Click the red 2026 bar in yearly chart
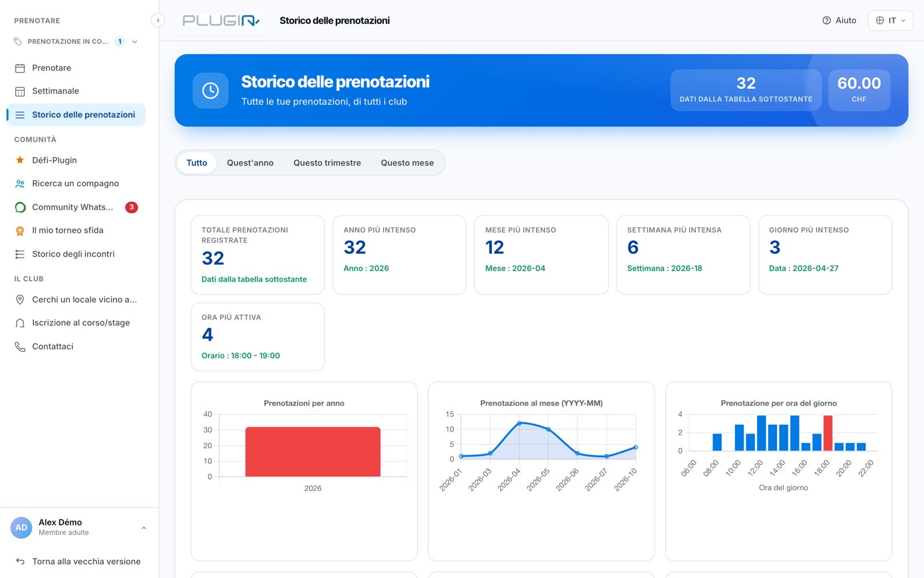The image size is (924, 578). [313, 452]
